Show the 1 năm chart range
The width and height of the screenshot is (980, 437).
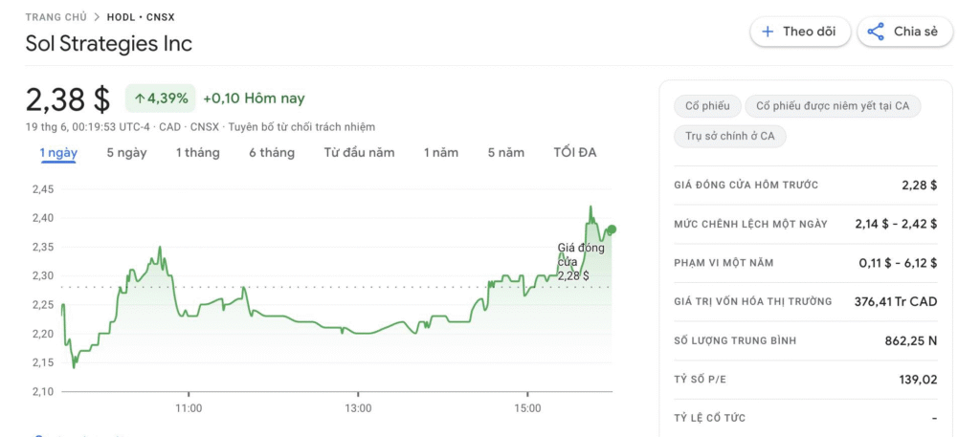click(441, 153)
